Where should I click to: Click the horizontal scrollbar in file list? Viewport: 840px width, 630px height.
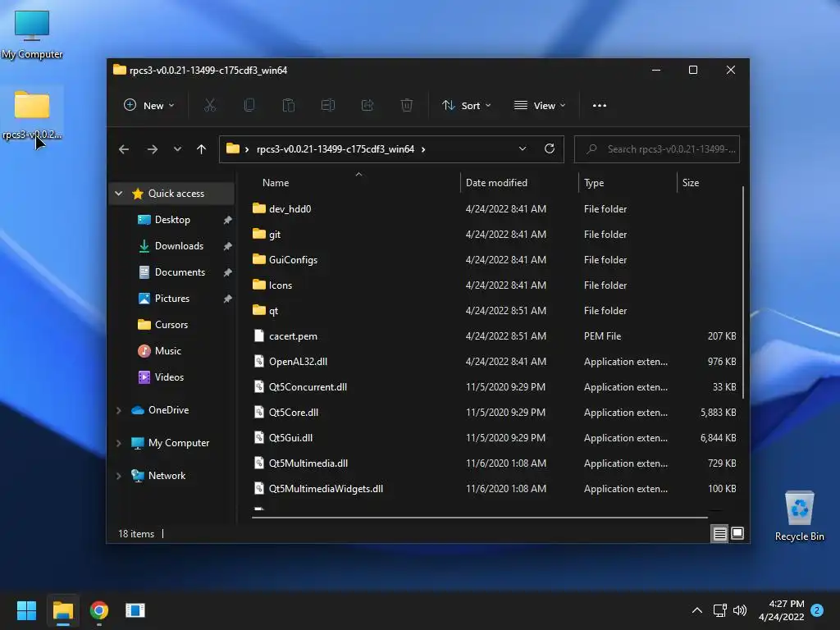479,518
